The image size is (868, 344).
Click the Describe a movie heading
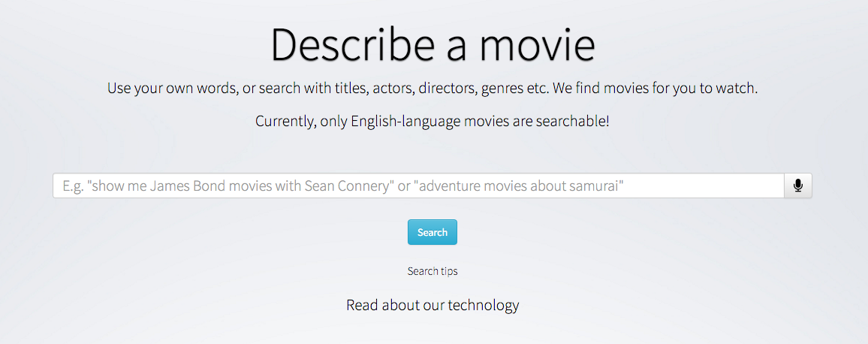[433, 44]
